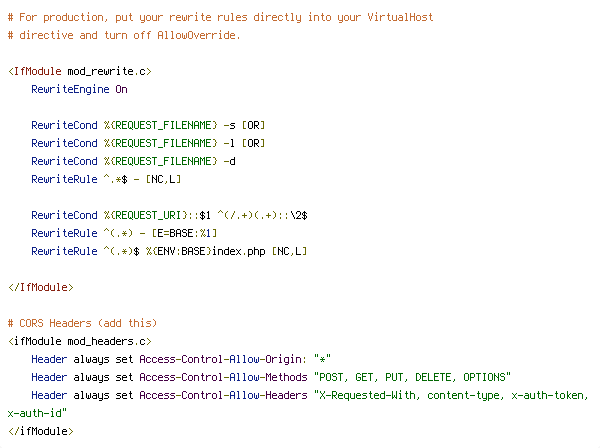Click the opening IfModule mod_rewrite.c tag
The image size is (600, 448).
(x=80, y=72)
